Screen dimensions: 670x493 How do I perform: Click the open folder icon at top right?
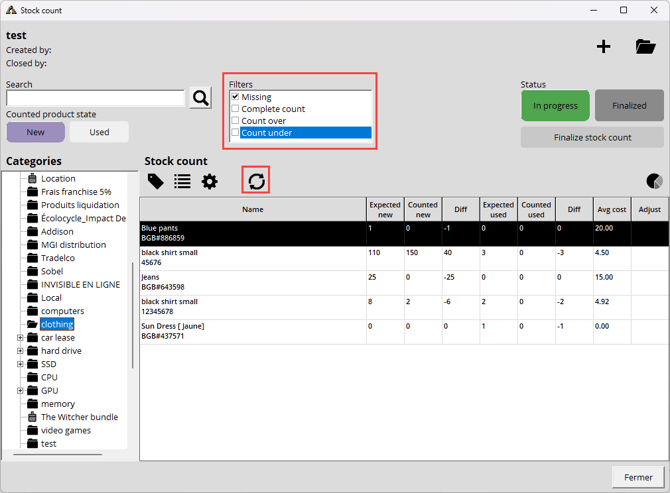click(645, 47)
